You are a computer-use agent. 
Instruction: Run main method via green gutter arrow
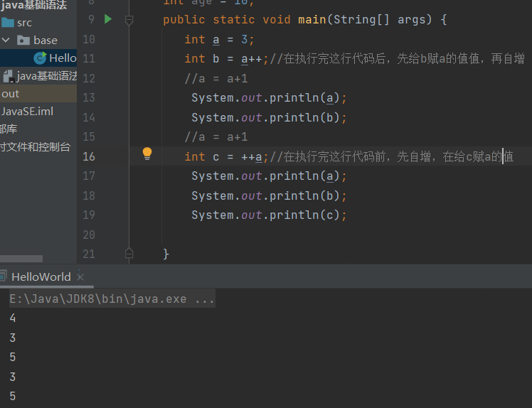tap(108, 19)
